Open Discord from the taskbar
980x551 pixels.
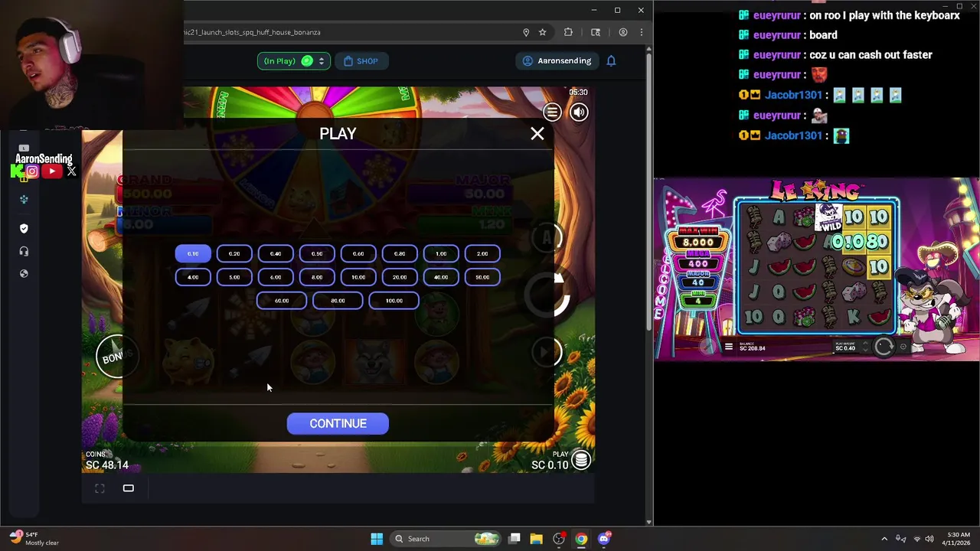coord(604,539)
